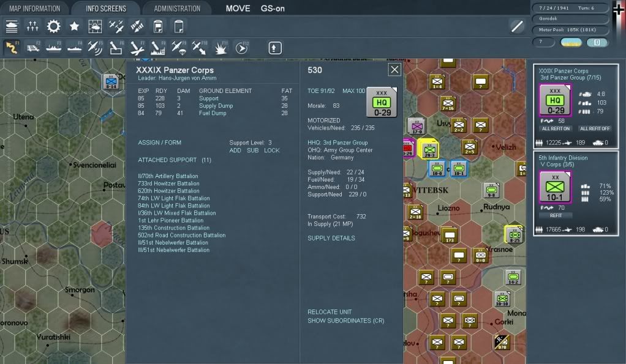This screenshot has width=626, height=364.
Task: Select the F5 air recon mode
Action: pos(95,48)
